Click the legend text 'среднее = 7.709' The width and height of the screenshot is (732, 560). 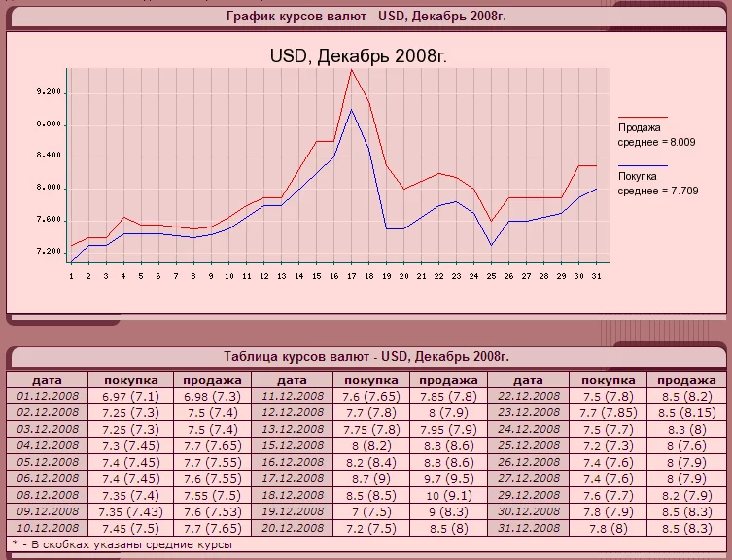(x=658, y=191)
